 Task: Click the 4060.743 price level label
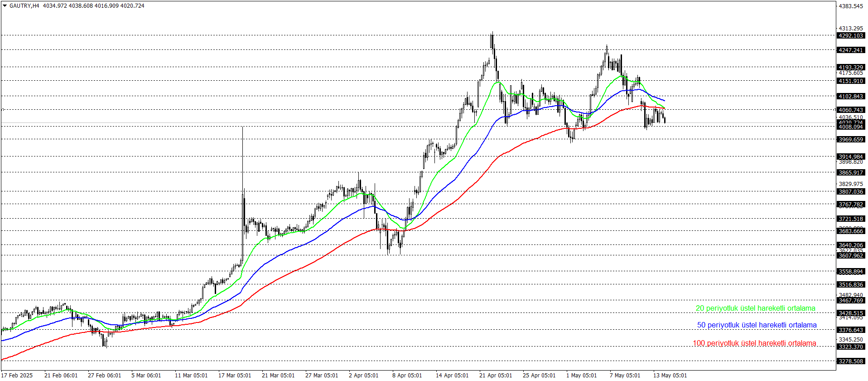[851, 110]
